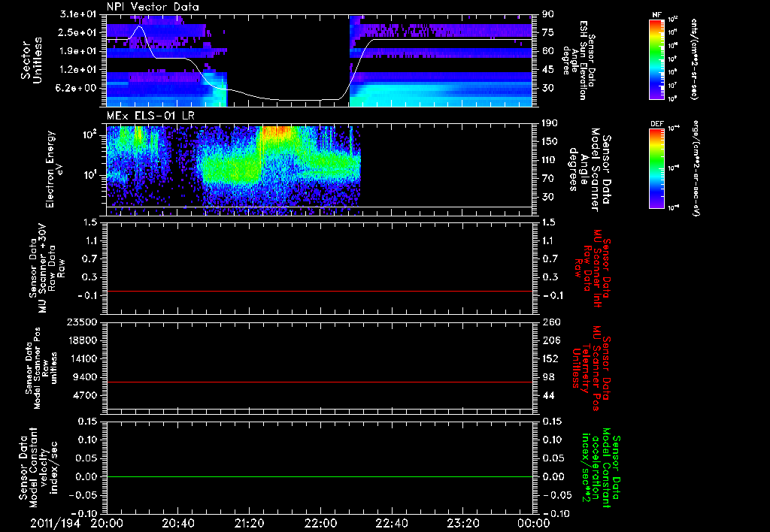Click the 23:20 time tick label
This screenshot has height=532, width=770.
tap(462, 524)
